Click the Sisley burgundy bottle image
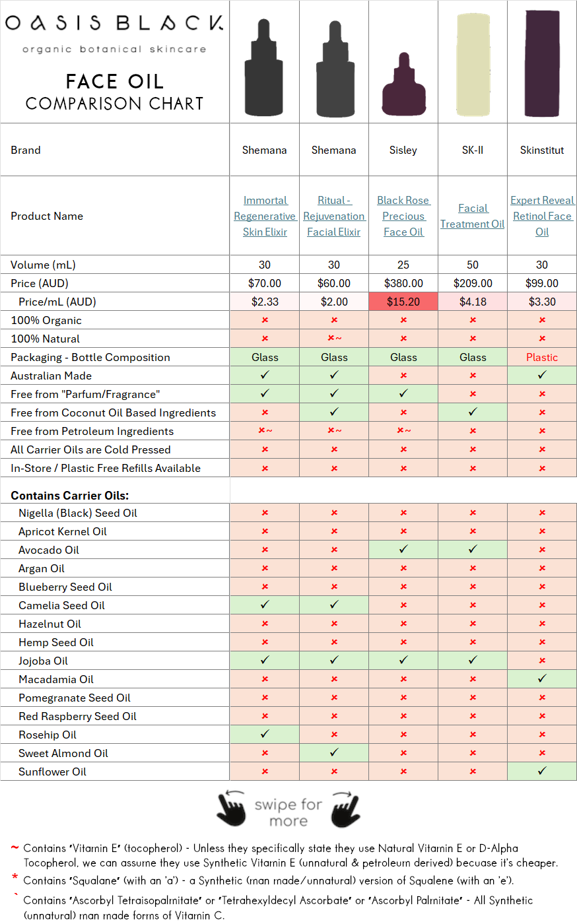Screen dimensions: 577x924 [404, 84]
